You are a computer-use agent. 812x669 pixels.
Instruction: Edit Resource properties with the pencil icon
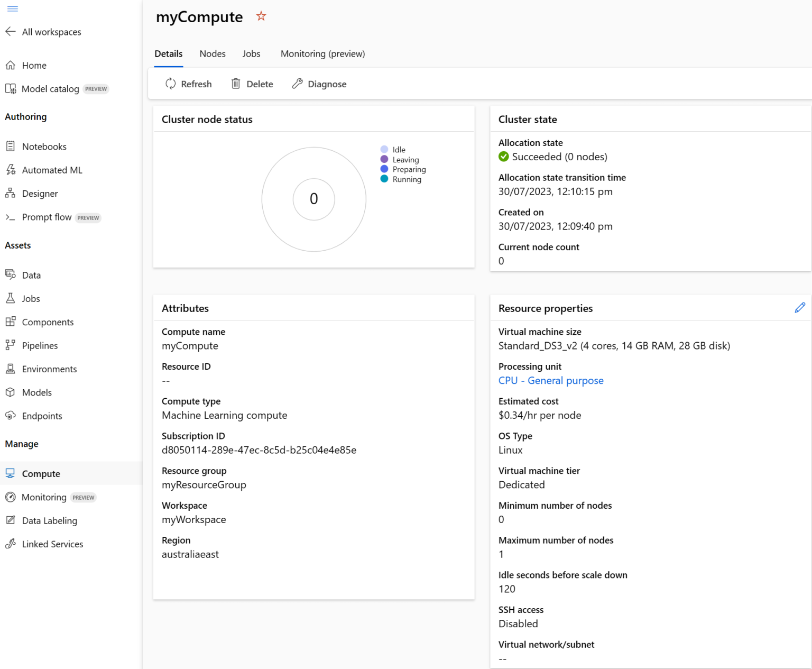(x=800, y=307)
